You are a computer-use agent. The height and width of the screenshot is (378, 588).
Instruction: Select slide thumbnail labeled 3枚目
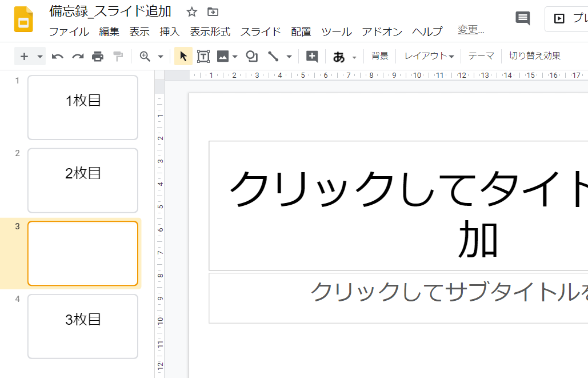83,327
